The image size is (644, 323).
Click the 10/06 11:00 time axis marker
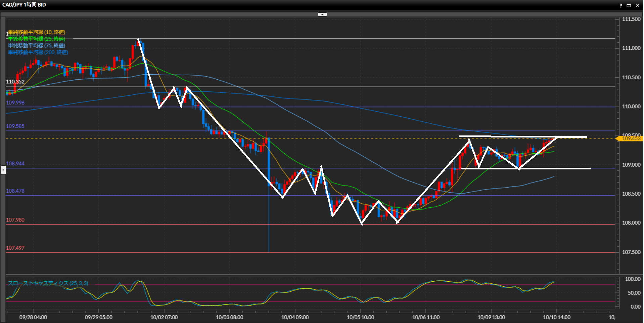pyautogui.click(x=426, y=317)
